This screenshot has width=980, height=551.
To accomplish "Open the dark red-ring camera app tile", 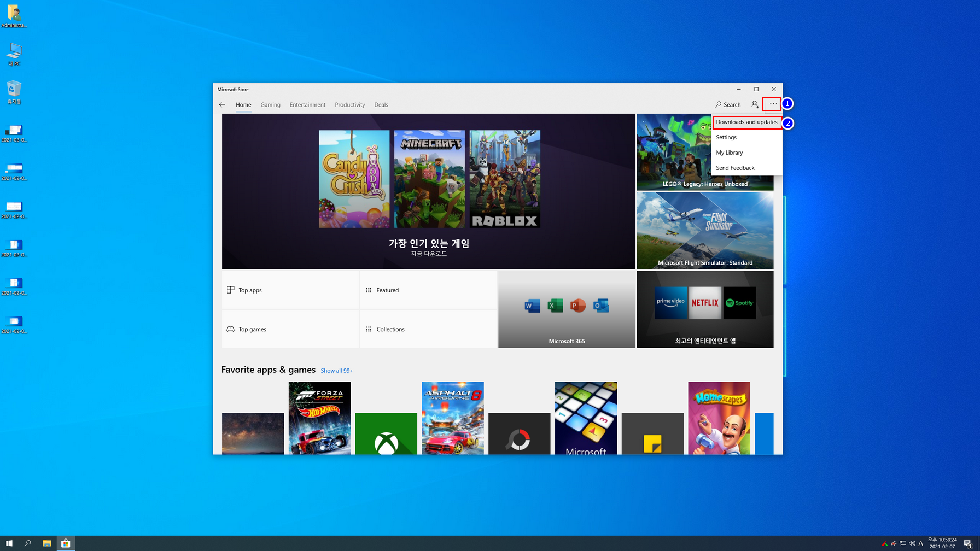I will point(519,433).
